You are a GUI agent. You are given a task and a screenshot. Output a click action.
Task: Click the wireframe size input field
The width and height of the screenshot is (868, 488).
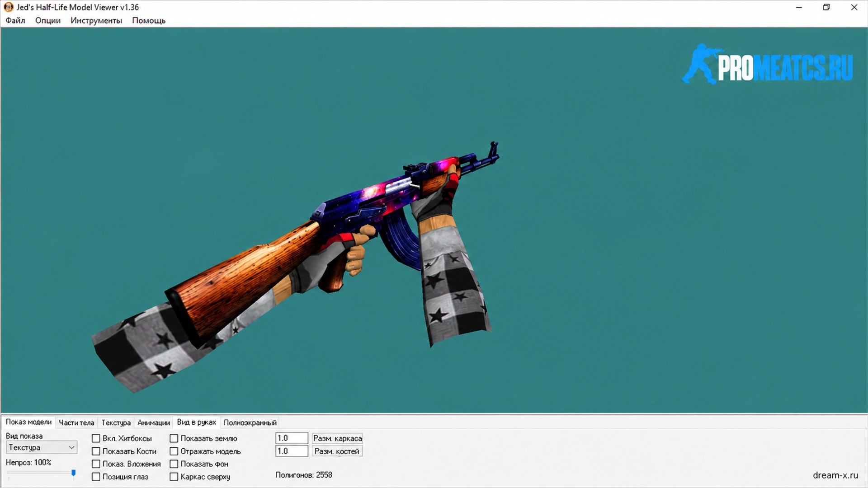pyautogui.click(x=292, y=438)
